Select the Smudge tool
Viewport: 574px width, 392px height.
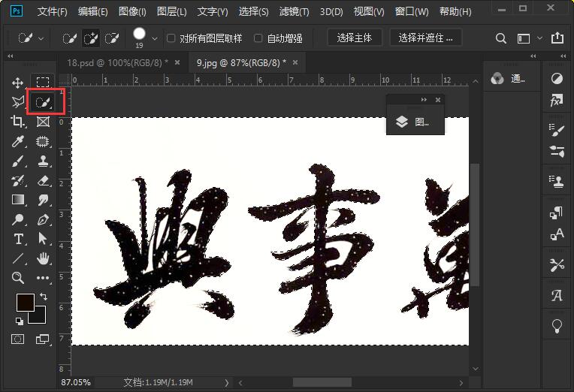click(43, 200)
